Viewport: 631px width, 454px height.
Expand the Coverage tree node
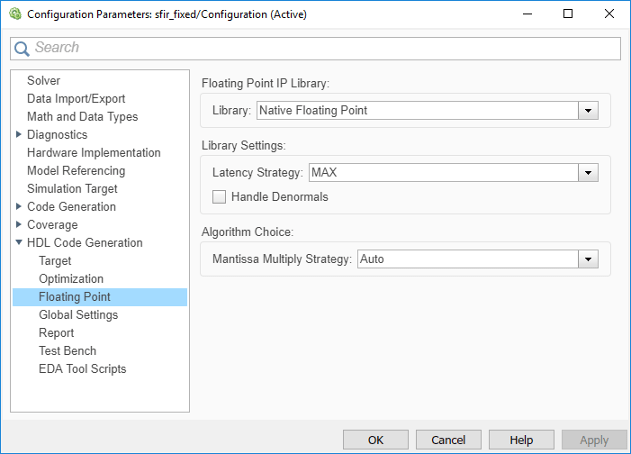point(19,225)
